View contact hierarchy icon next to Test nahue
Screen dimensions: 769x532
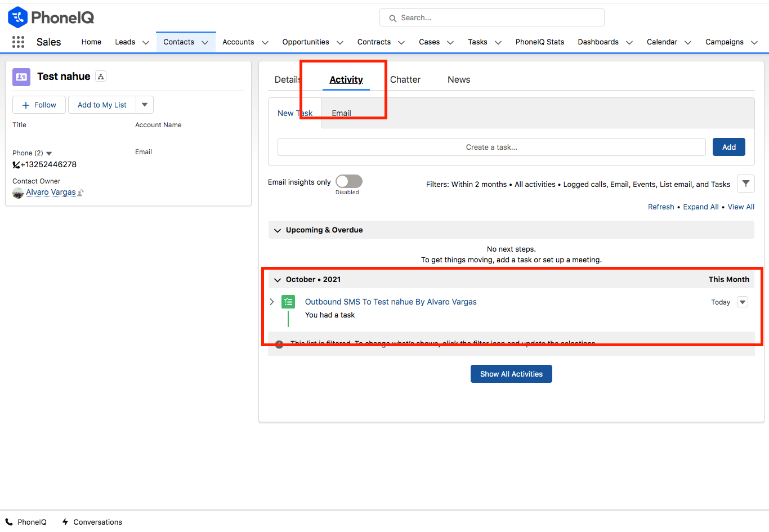101,77
